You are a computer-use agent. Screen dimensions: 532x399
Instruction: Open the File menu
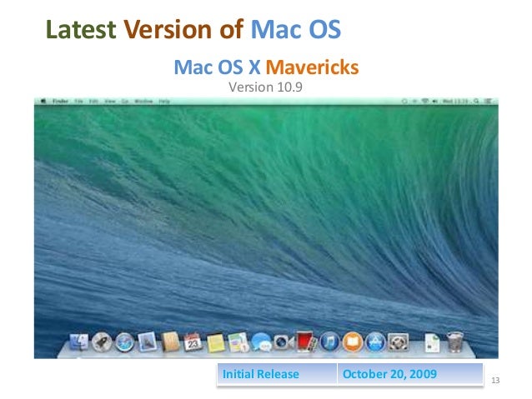(78, 101)
